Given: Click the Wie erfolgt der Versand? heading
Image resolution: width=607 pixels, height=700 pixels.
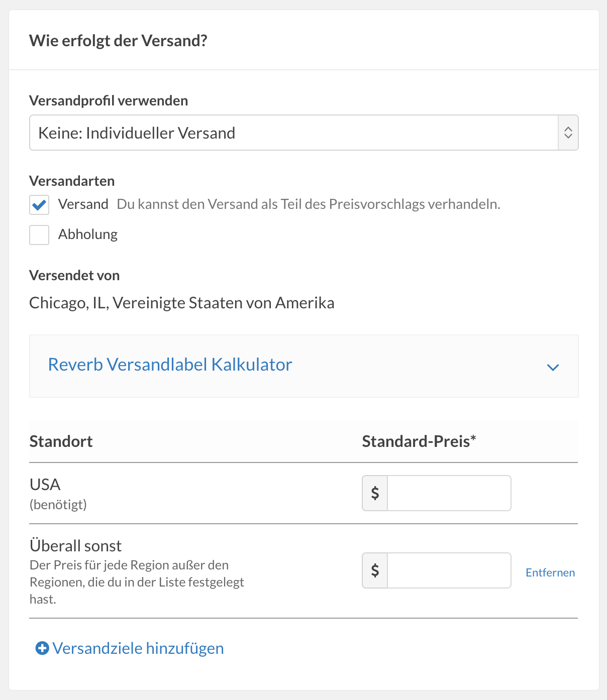Looking at the screenshot, I should click(x=118, y=41).
